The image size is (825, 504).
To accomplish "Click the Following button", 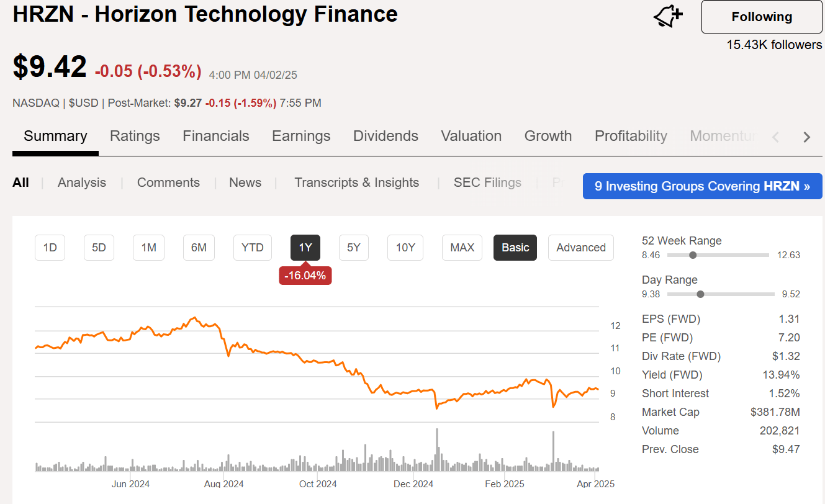I will click(761, 17).
